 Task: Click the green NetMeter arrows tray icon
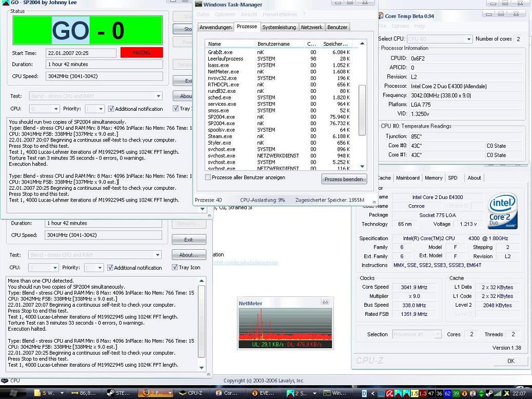click(x=481, y=393)
